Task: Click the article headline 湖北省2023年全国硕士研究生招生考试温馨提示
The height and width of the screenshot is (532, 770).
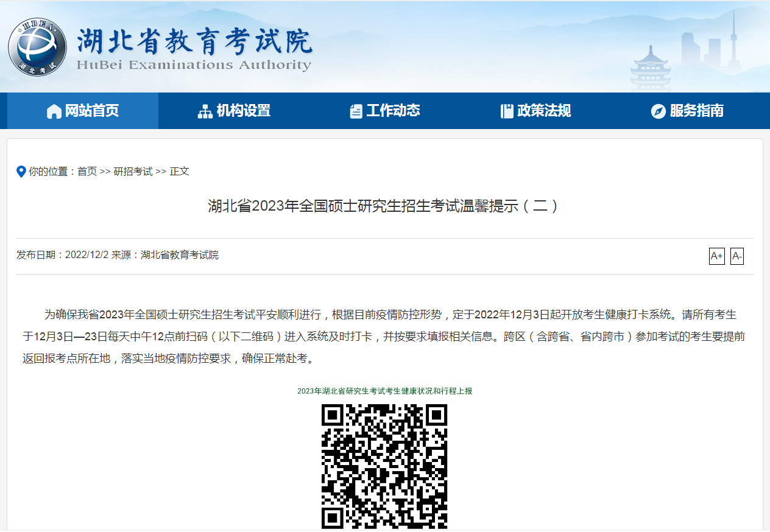Action: [x=384, y=206]
